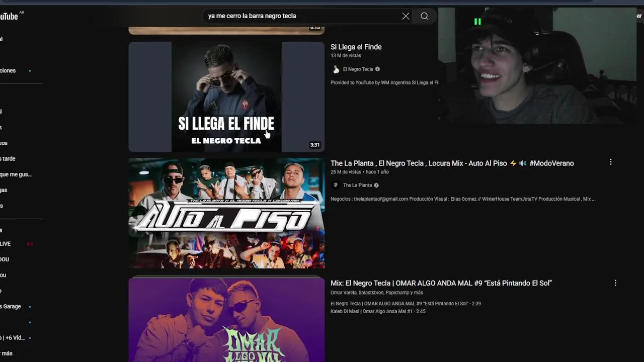Open El Negro Tecla channel avatar
The height and width of the screenshot is (362, 644).
coord(336,69)
